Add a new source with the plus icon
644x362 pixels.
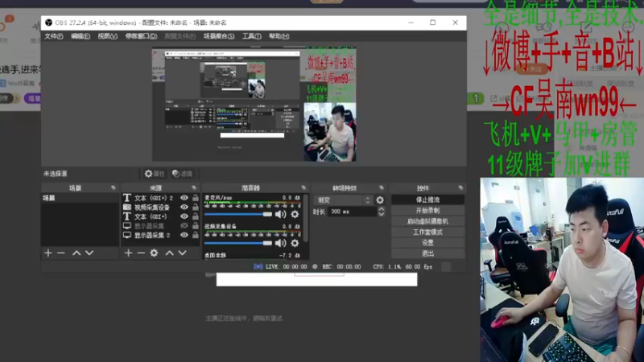(x=128, y=253)
